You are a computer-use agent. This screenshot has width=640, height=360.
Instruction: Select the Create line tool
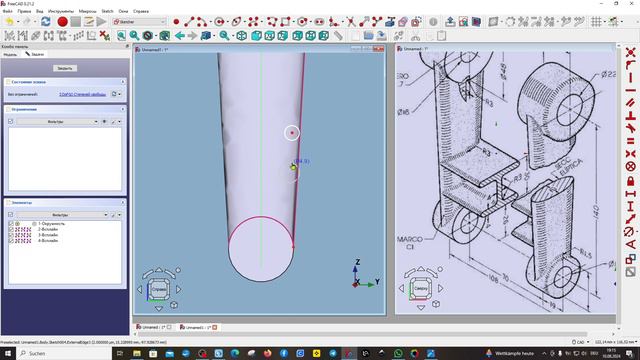click(x=189, y=22)
